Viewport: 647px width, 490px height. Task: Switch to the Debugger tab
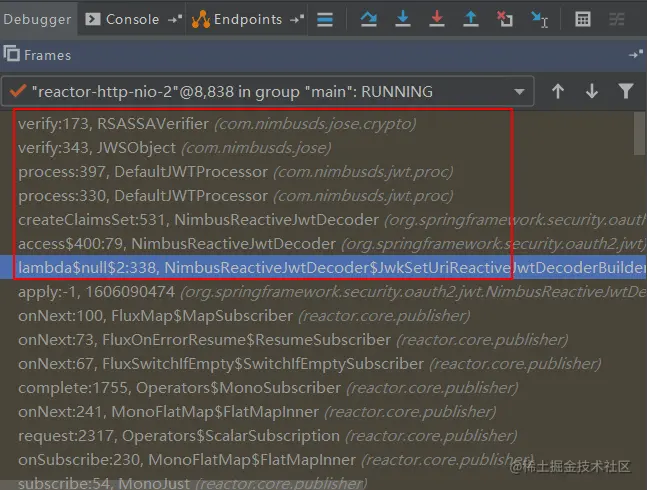click(37, 19)
